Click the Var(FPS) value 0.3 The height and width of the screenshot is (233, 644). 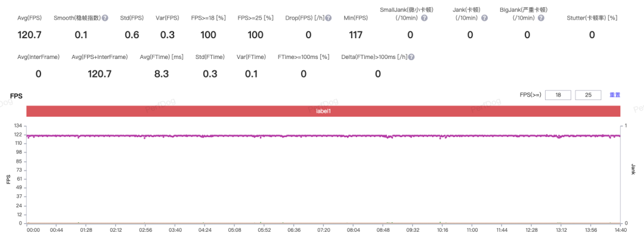167,35
